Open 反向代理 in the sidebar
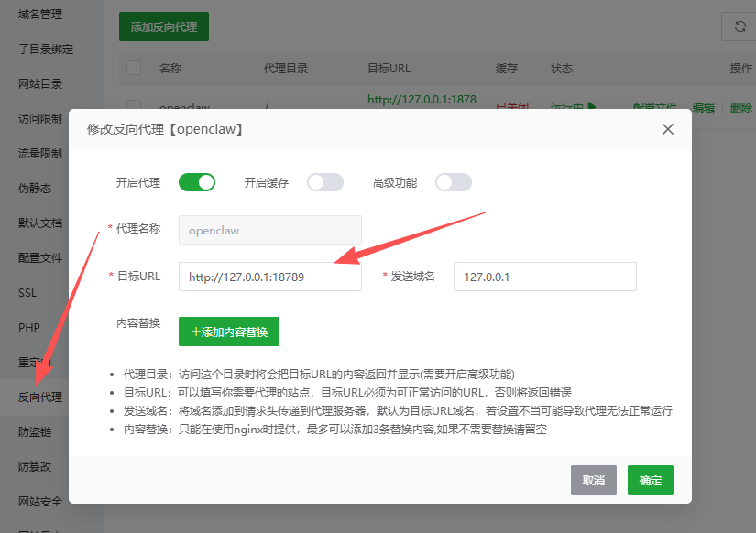 (x=40, y=397)
